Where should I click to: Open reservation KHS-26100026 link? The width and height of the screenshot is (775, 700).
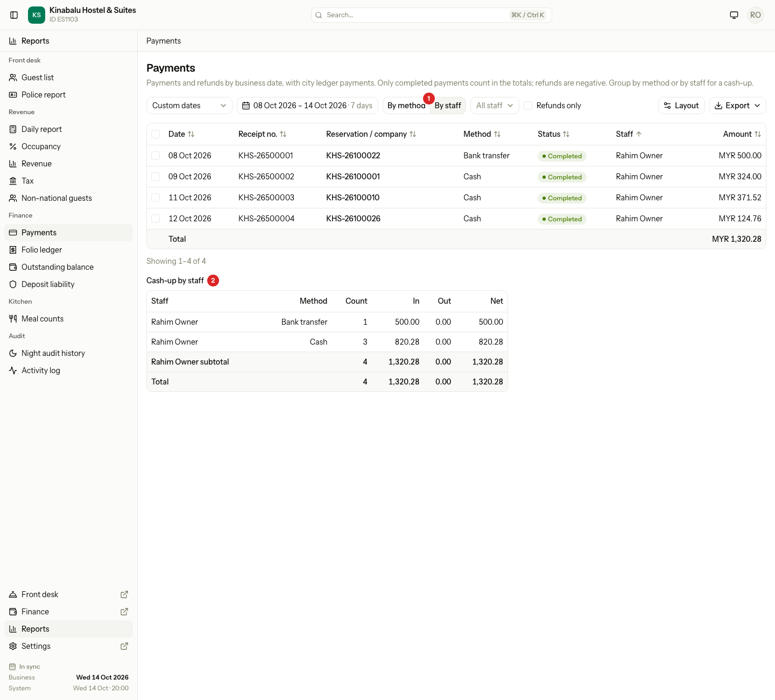pos(353,219)
